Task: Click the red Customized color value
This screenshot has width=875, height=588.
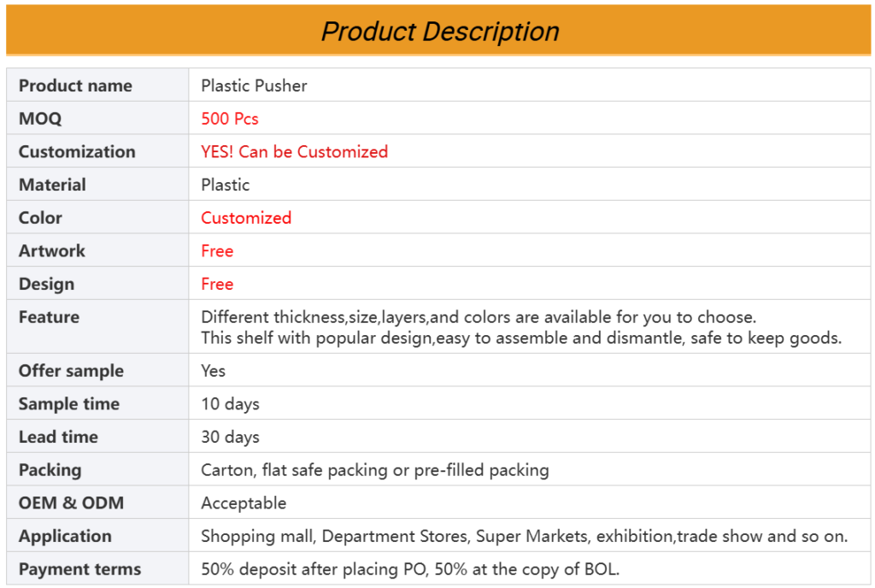Action: (x=246, y=218)
